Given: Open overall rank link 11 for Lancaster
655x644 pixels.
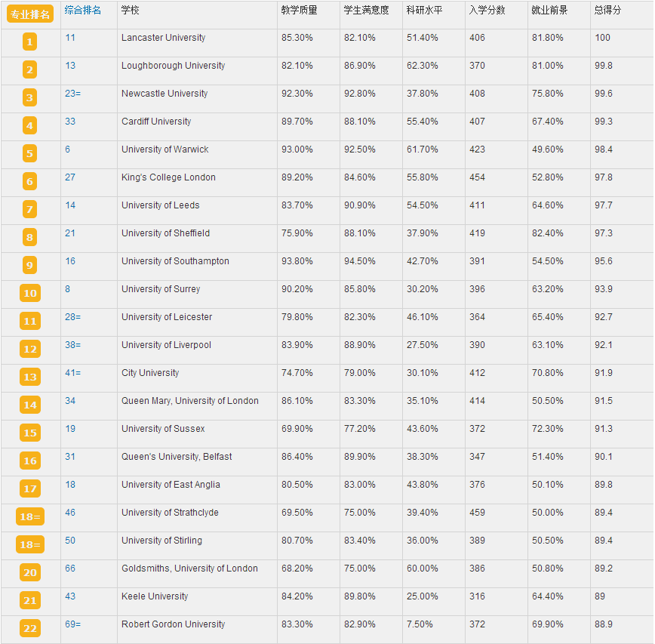Looking at the screenshot, I should coord(70,38).
